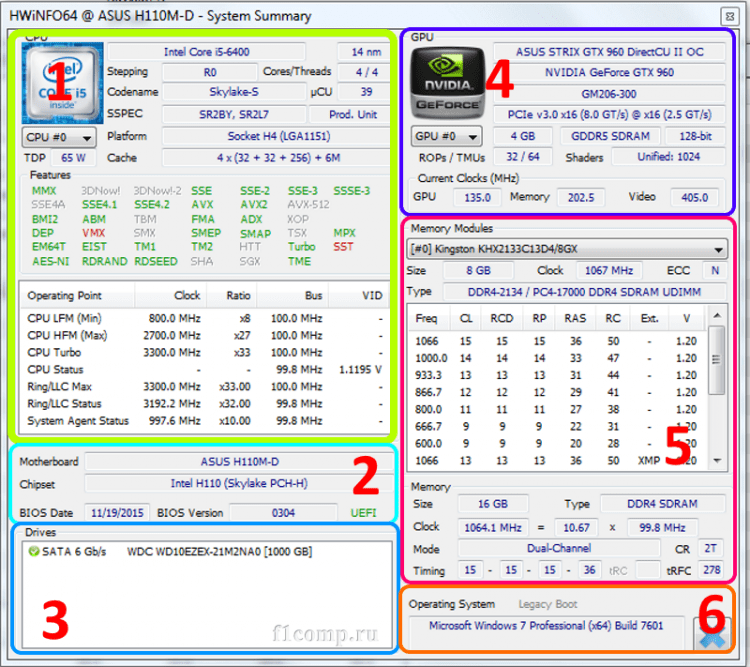Click the Intel Core i5-6400 name field
The image size is (750, 667).
coord(207,52)
